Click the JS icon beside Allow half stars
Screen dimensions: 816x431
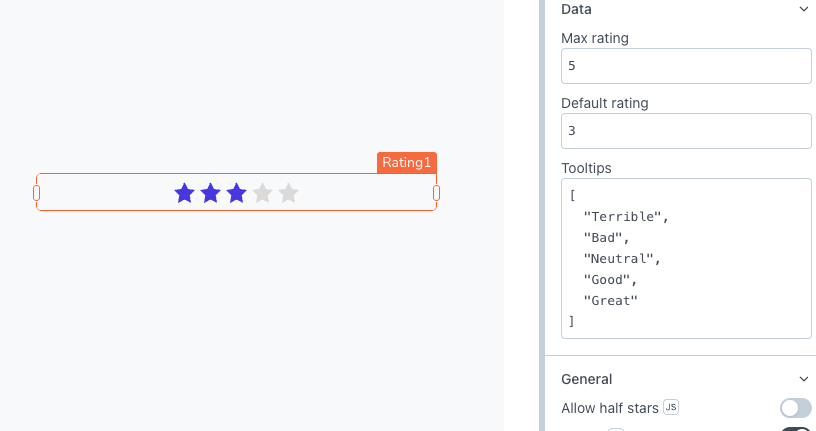pos(671,407)
